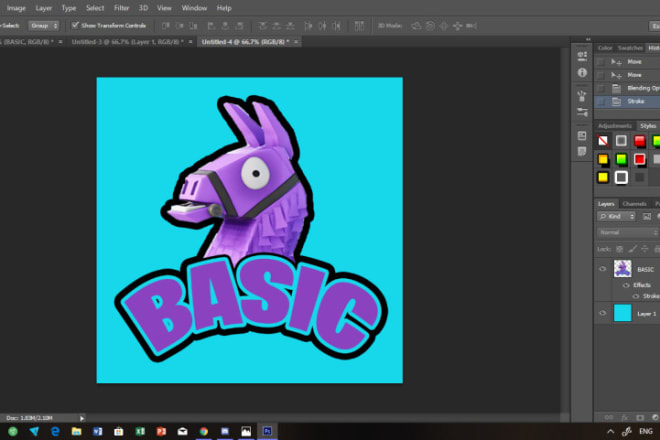Close the Untitled-4 document tab

pos(296,42)
